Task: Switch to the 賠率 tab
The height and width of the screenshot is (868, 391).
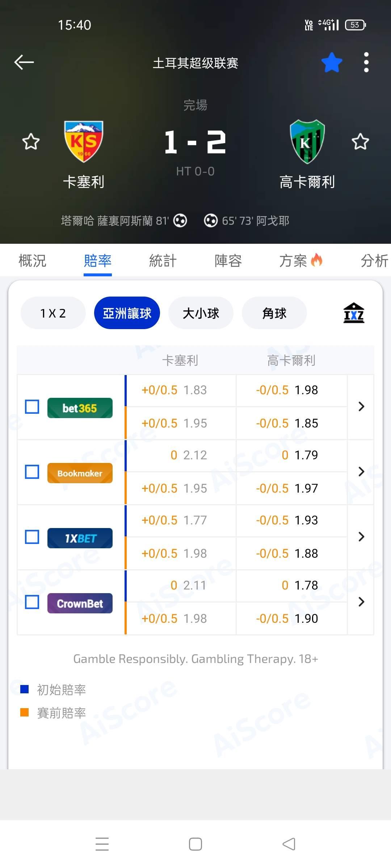Action: click(x=98, y=260)
